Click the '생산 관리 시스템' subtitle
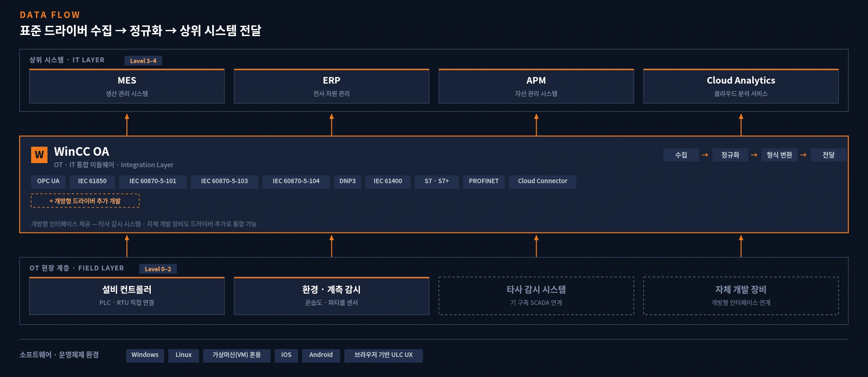Viewport: 868px width, 377px height. click(x=127, y=94)
